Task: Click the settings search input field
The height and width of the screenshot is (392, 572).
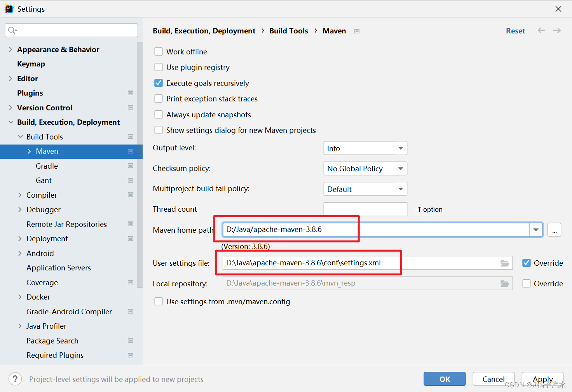Action: 71,30
